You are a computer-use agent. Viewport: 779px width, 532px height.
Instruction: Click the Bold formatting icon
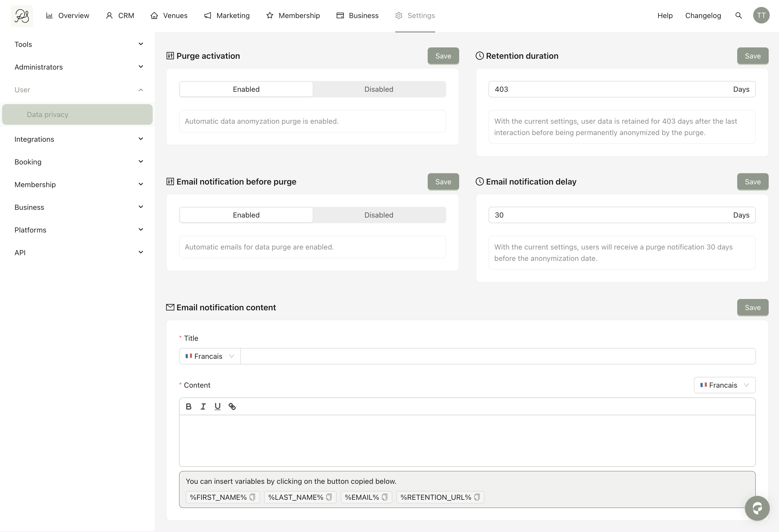pos(189,406)
